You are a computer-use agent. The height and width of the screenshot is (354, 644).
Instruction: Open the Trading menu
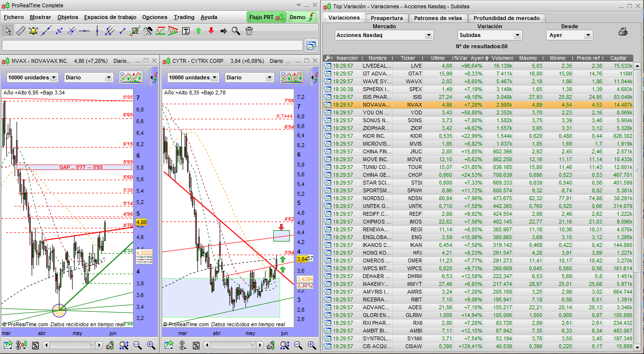point(184,17)
